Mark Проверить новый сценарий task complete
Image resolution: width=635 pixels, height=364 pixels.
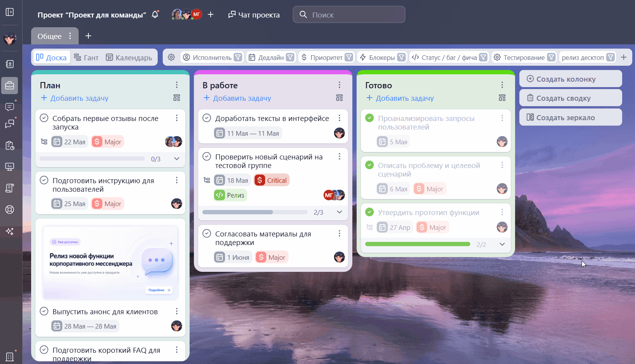(x=207, y=156)
